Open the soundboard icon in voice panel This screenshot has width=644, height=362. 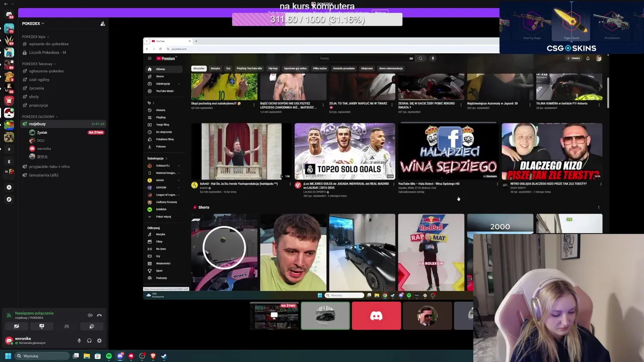click(92, 326)
